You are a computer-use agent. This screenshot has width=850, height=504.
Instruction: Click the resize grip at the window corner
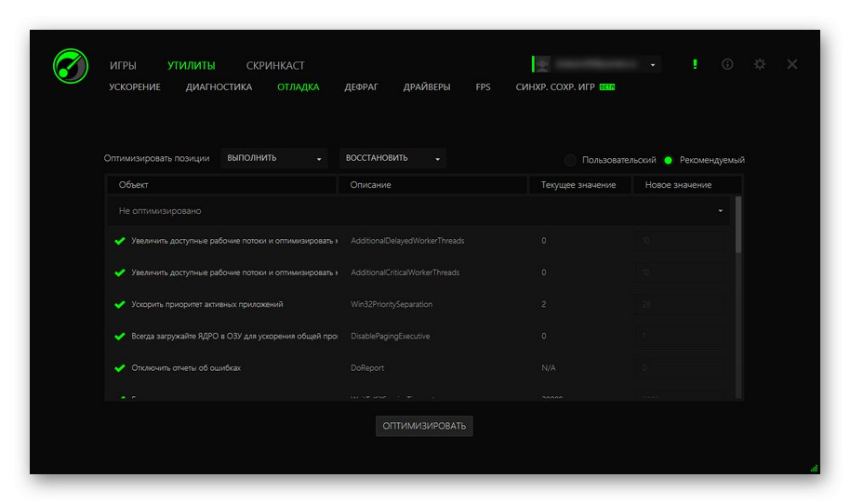tap(814, 469)
